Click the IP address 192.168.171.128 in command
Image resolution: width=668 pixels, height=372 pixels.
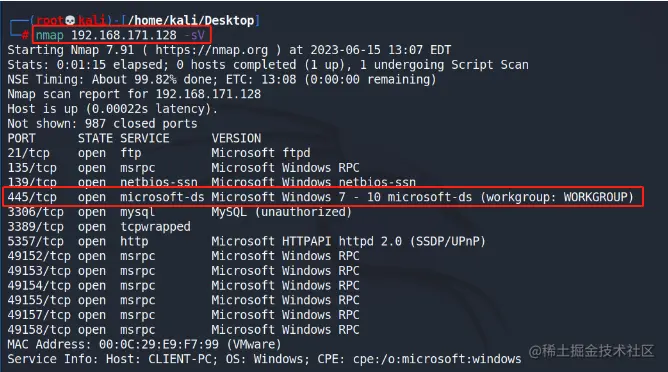point(124,35)
